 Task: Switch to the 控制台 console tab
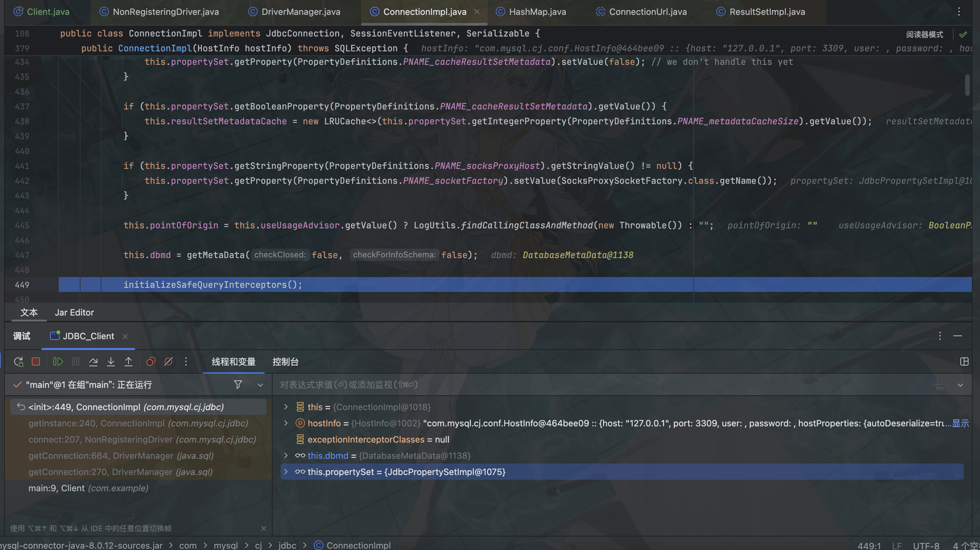[285, 362]
